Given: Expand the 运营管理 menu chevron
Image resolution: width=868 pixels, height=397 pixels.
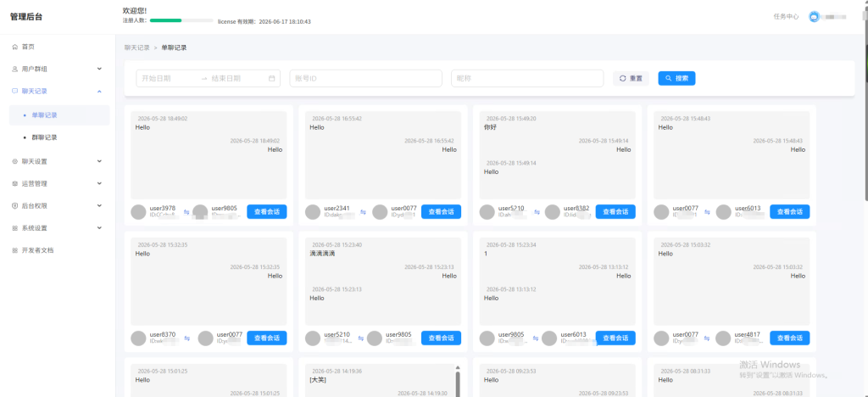Looking at the screenshot, I should (x=99, y=183).
